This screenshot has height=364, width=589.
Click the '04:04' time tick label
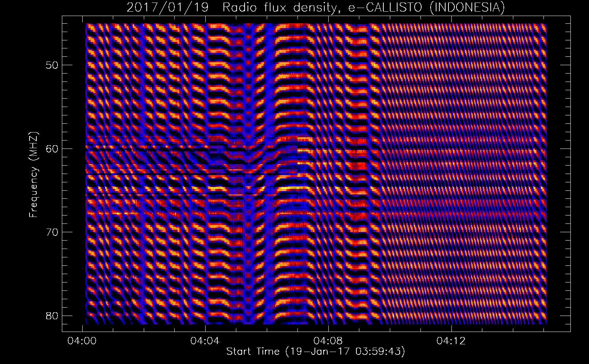point(205,341)
